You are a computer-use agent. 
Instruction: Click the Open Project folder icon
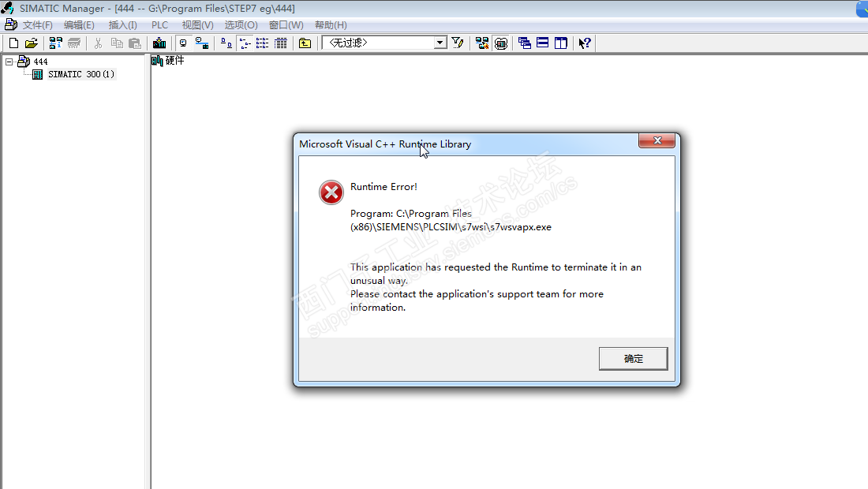[x=32, y=43]
